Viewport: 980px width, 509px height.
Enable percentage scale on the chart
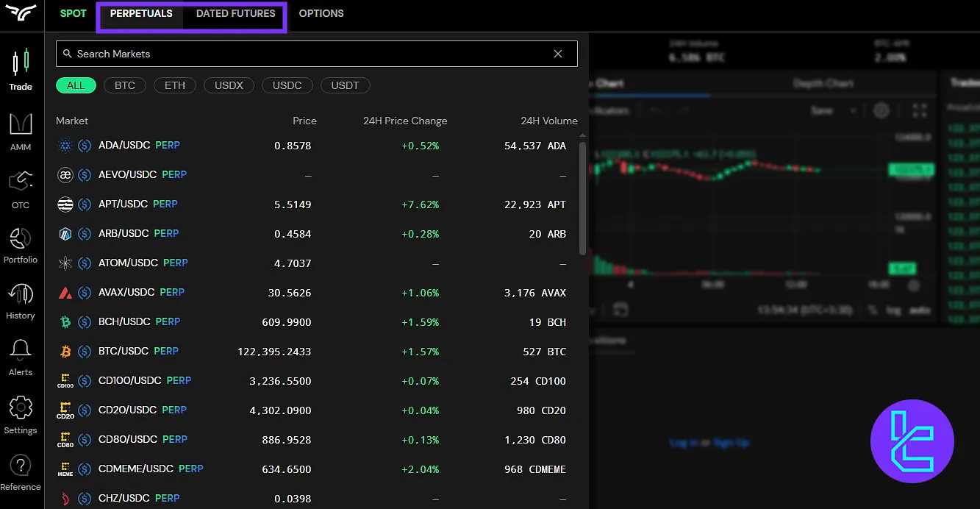point(873,310)
